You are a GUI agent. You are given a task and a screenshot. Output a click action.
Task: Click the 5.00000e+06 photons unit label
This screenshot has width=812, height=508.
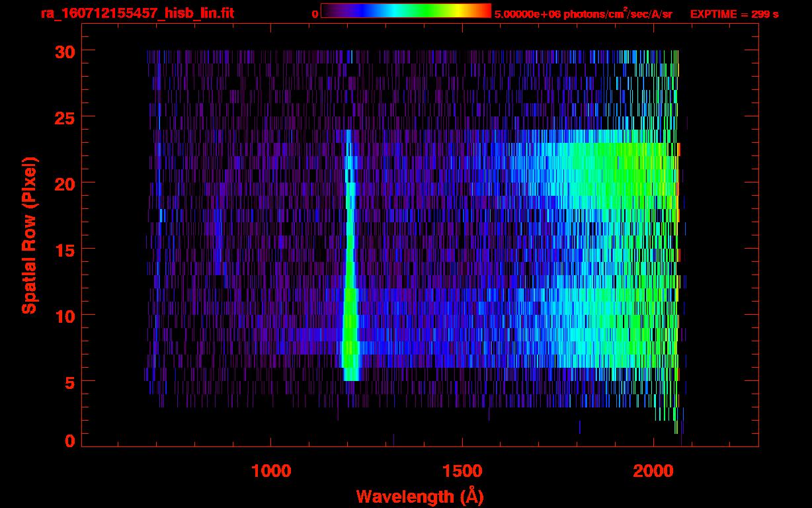coord(583,14)
